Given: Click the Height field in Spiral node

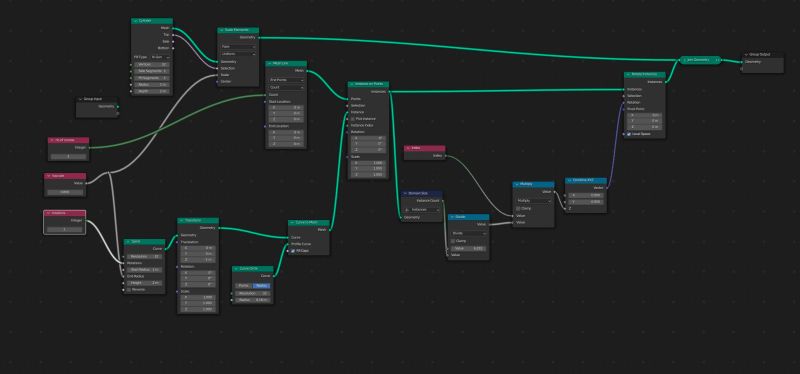Looking at the screenshot, I should (x=145, y=283).
